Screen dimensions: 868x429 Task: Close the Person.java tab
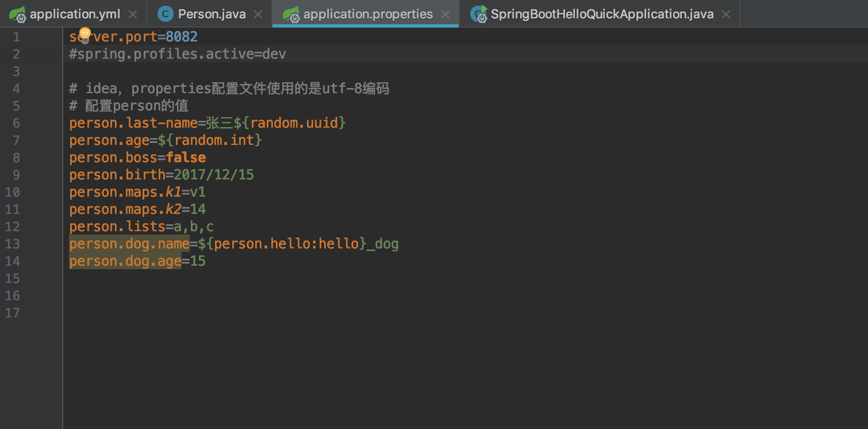point(258,14)
